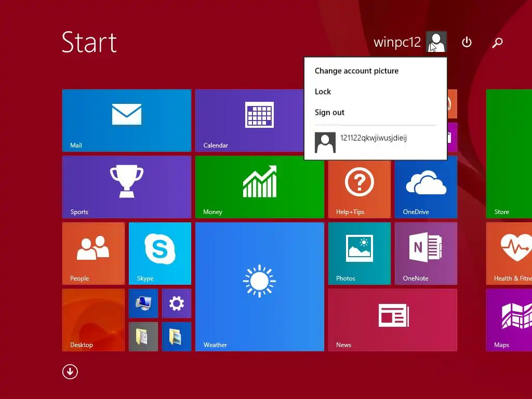Open the Photos tile

pos(360,254)
